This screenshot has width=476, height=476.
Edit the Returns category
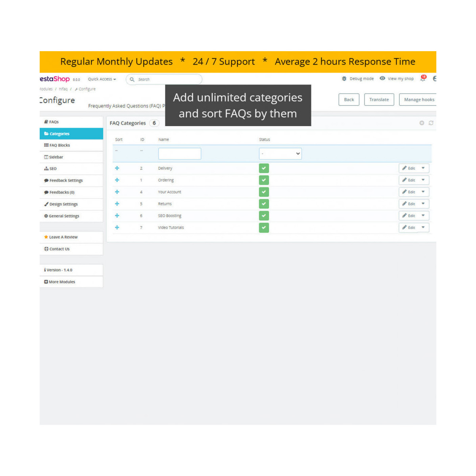409,204
